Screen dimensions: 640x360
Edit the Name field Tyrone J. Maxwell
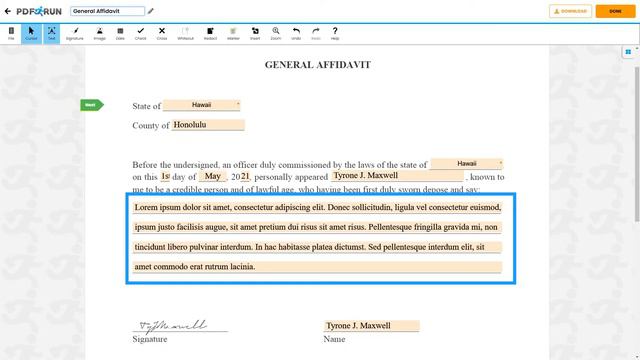(371, 326)
